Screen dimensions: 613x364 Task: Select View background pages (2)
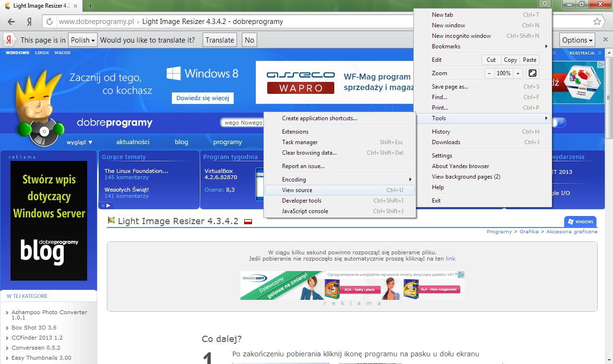tap(483, 177)
